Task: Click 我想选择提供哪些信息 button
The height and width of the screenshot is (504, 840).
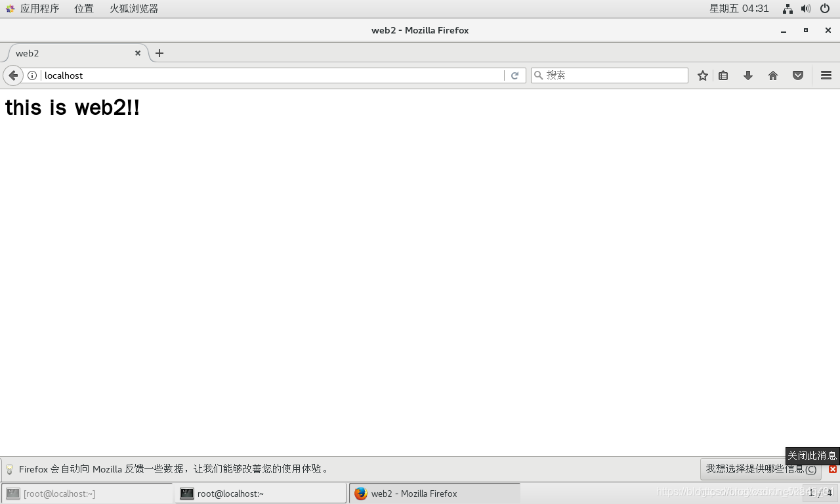Action: pyautogui.click(x=761, y=469)
